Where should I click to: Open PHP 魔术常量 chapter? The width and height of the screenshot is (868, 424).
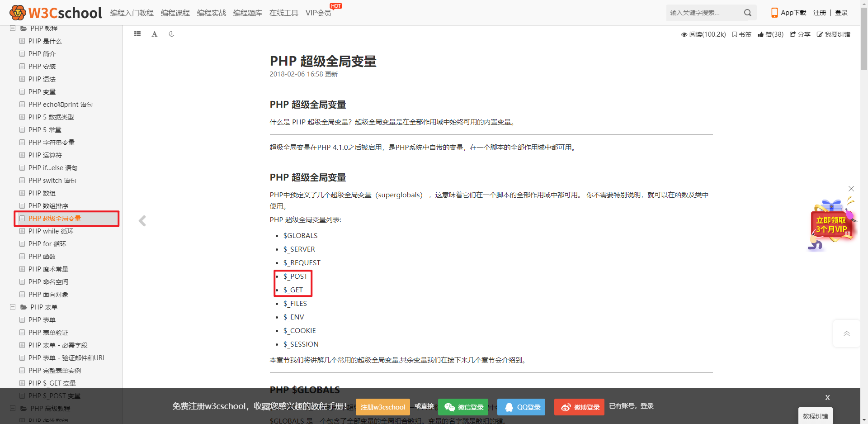tap(48, 269)
